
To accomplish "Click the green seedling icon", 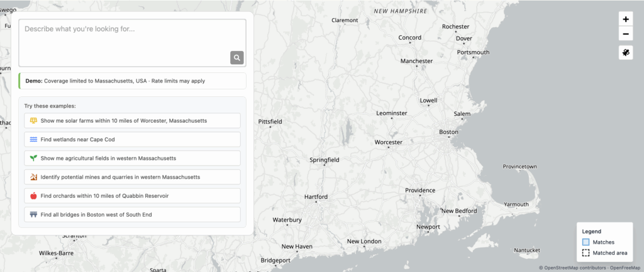I will click(x=33, y=158).
